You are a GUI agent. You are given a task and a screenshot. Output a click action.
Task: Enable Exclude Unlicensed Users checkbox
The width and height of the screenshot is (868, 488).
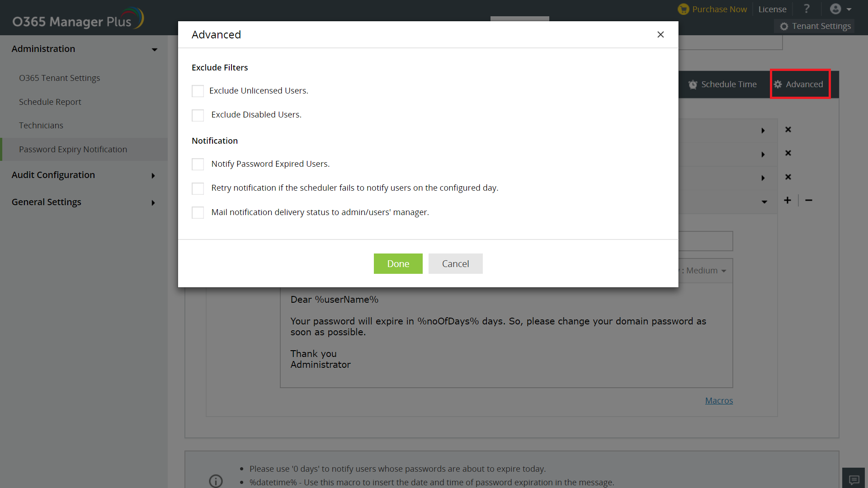(198, 90)
